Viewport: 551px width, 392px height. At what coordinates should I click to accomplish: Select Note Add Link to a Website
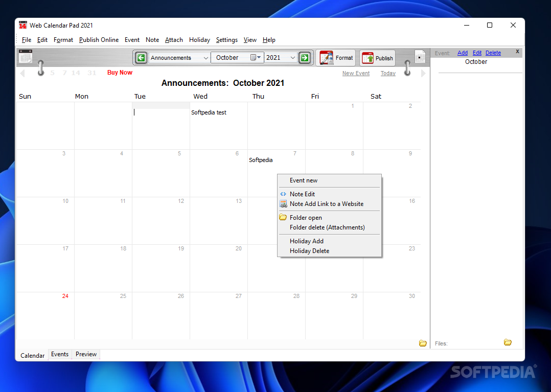pos(330,204)
